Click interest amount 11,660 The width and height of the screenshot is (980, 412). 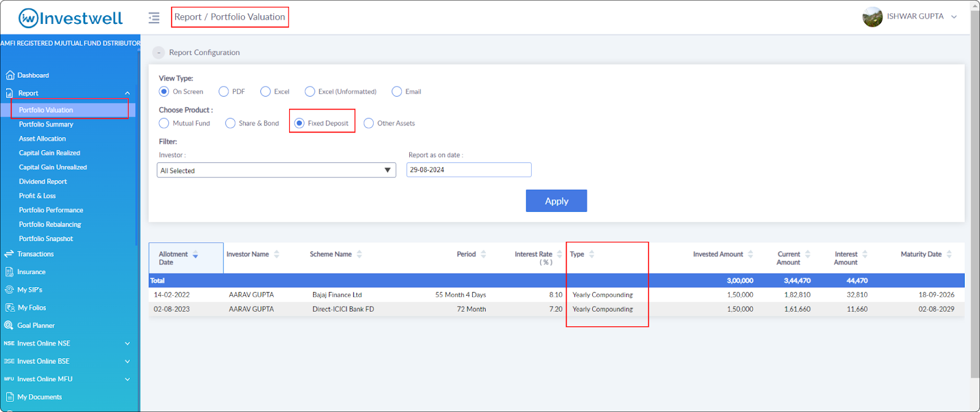coord(857,309)
